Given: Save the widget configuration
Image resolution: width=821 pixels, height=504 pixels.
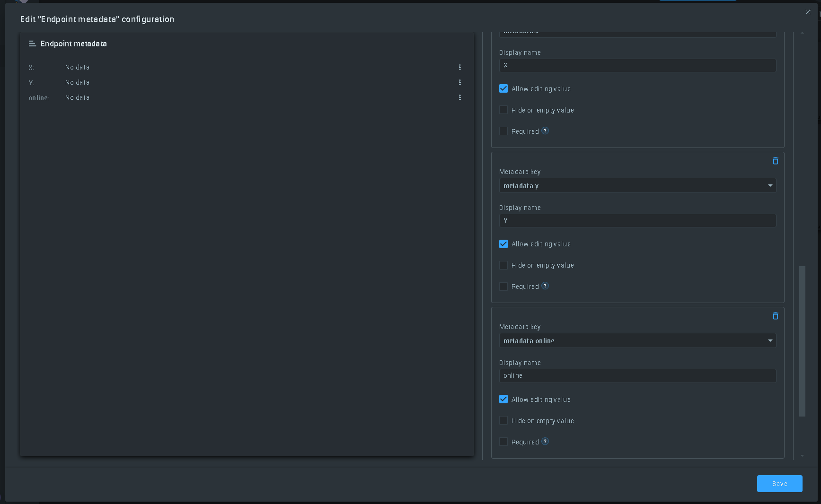Looking at the screenshot, I should click(x=779, y=484).
